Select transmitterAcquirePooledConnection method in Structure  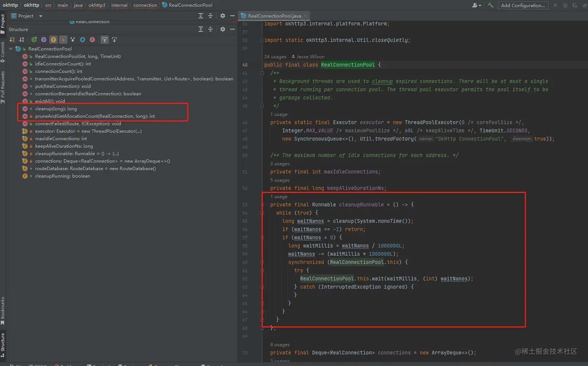coord(134,79)
